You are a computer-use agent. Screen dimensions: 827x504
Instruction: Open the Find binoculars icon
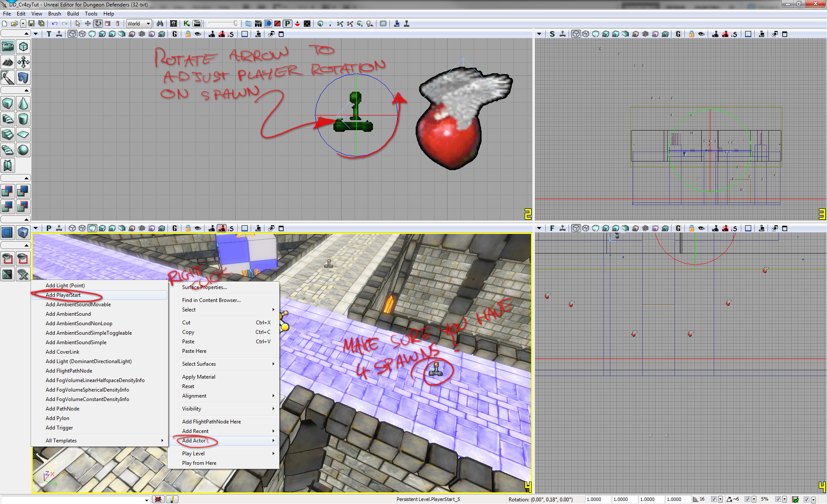tap(160, 24)
